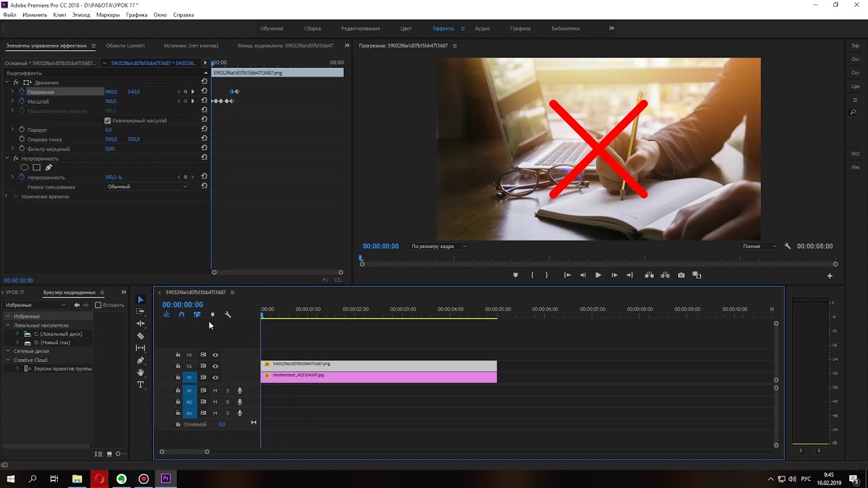The width and height of the screenshot is (868, 488).
Task: Click Play button in Program monitor
Action: (598, 275)
